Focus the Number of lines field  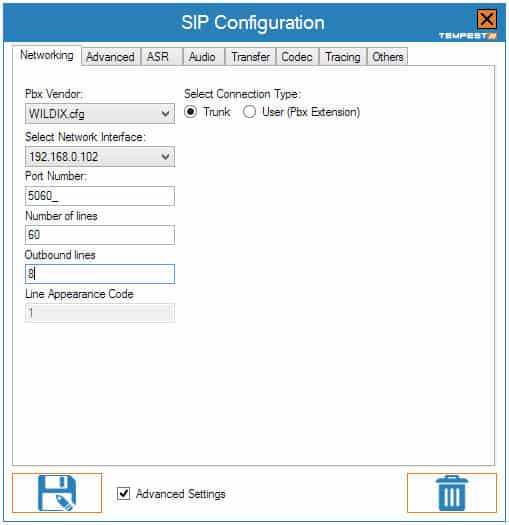[100, 235]
